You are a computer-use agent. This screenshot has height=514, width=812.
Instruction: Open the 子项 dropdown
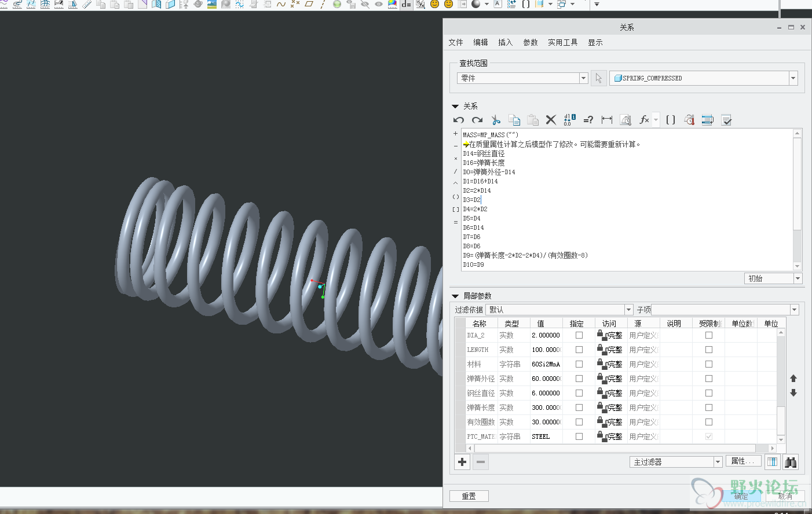pos(794,310)
